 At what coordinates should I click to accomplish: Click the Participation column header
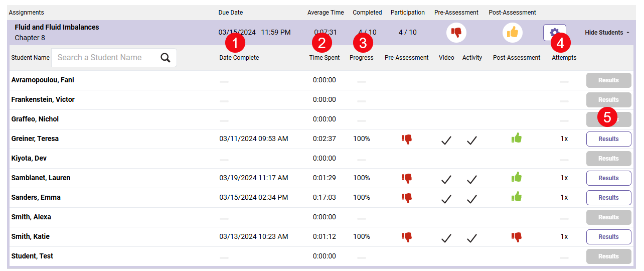[x=408, y=13]
